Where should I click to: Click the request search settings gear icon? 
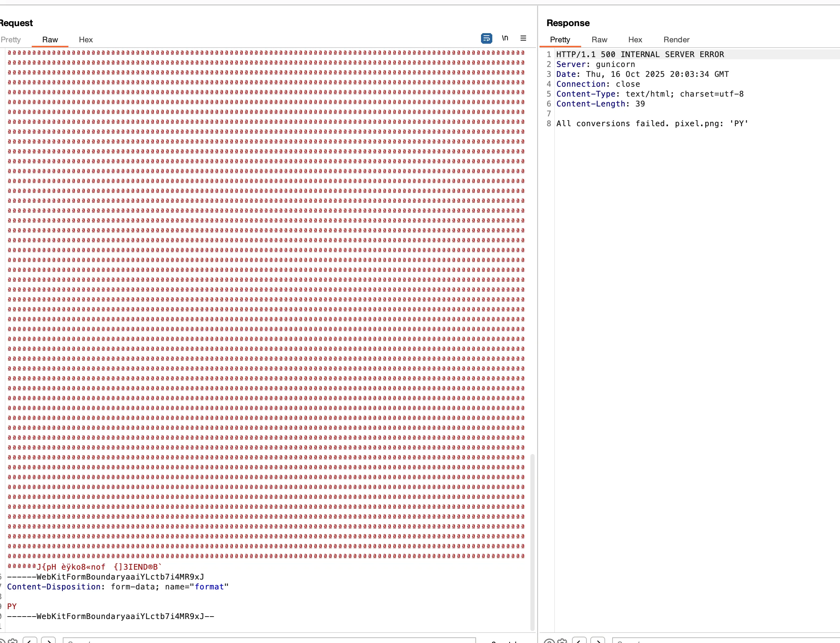13,642
